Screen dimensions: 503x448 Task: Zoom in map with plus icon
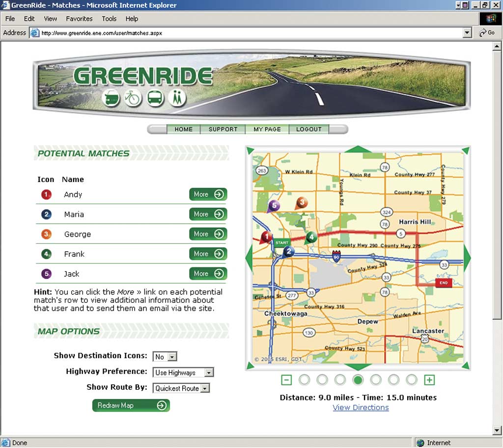point(429,380)
